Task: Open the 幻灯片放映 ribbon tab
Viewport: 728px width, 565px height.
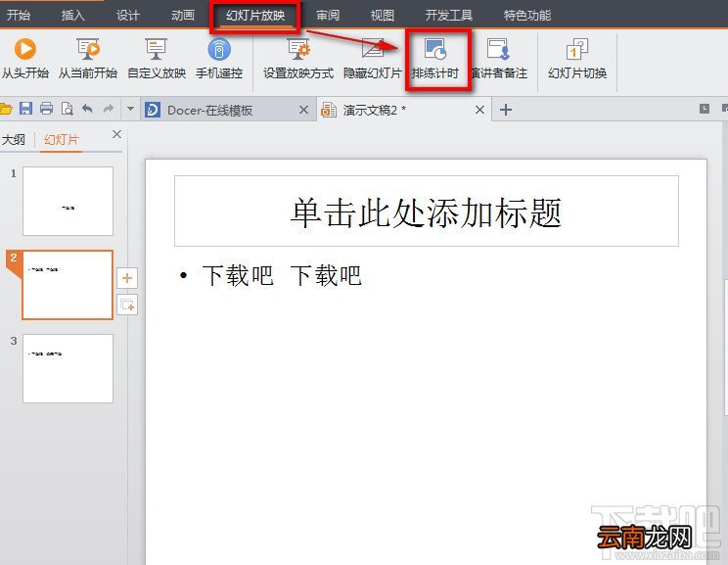Action: tap(255, 16)
